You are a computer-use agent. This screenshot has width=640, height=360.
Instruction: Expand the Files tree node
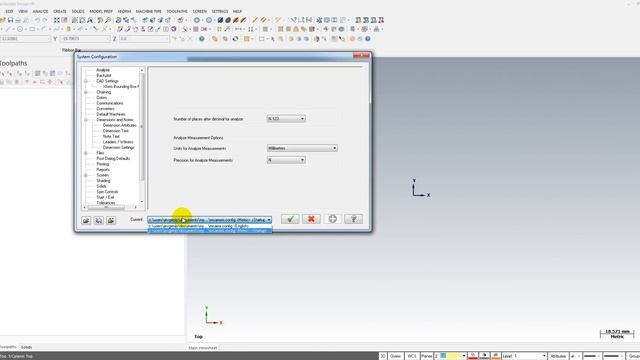click(x=86, y=153)
